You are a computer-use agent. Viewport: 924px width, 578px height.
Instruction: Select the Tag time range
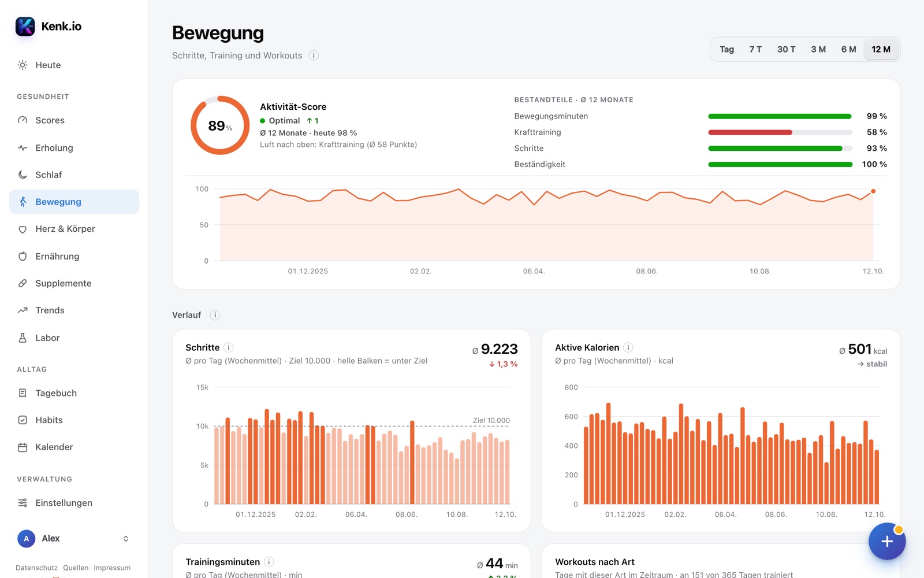point(726,50)
